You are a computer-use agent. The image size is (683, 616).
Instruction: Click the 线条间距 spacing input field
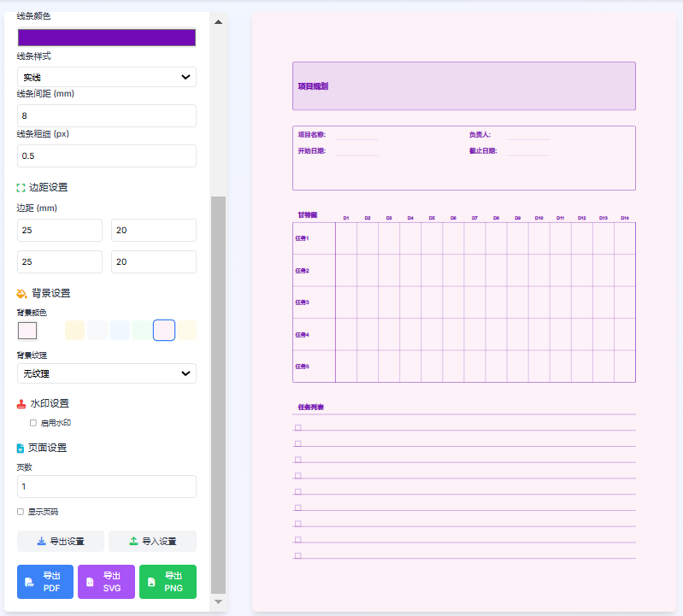[107, 115]
